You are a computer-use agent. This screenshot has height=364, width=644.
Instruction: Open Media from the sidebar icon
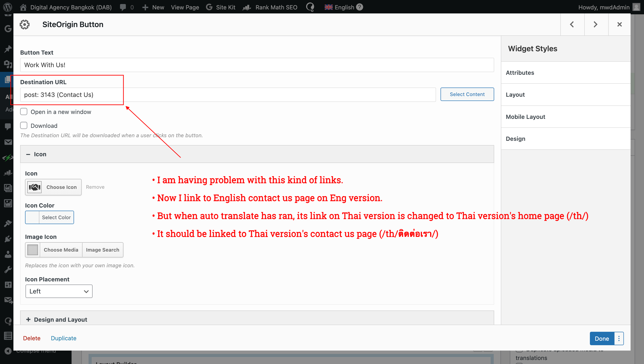(x=8, y=64)
